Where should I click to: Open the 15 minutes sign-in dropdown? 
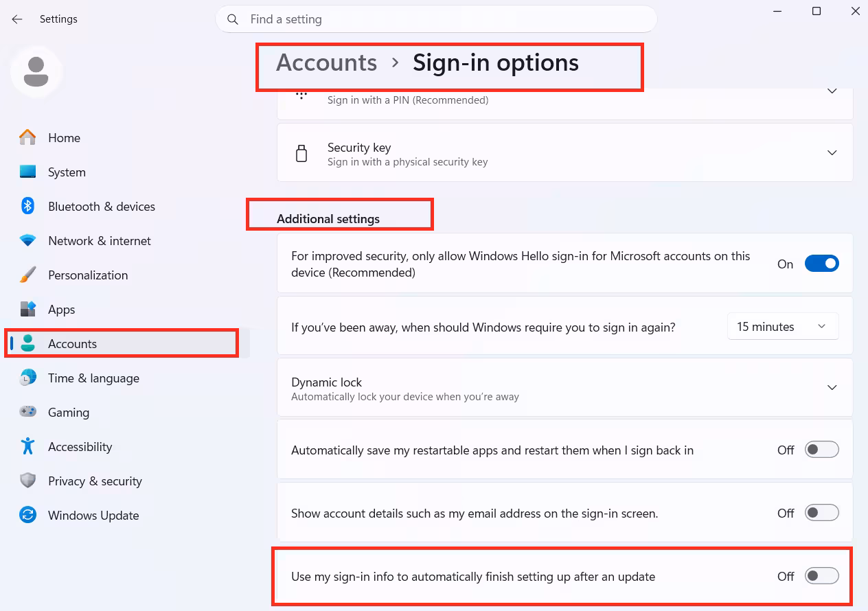(783, 327)
